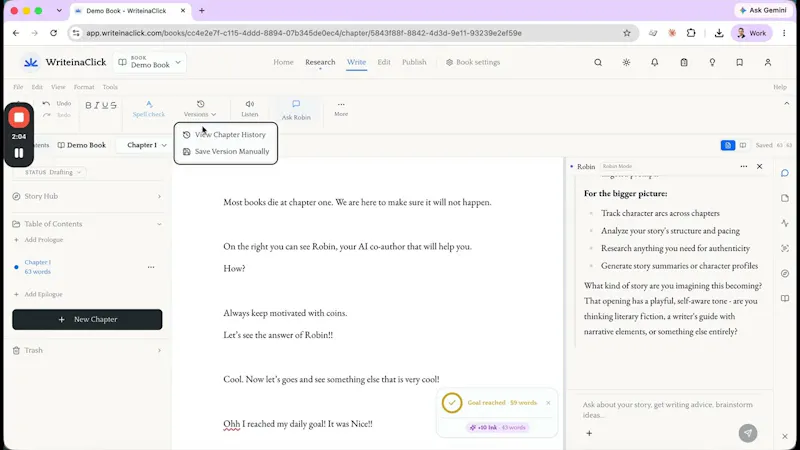Go to Research tab

[x=320, y=62]
